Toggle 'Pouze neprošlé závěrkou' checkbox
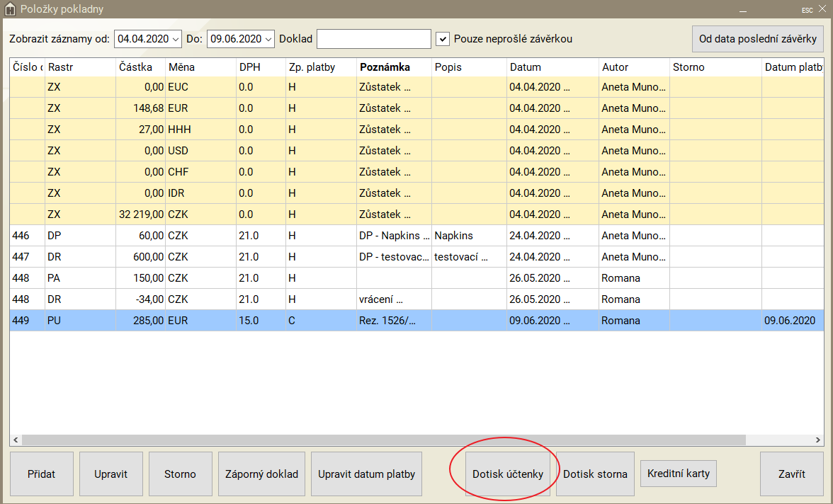Image resolution: width=833 pixels, height=504 pixels. [443, 39]
